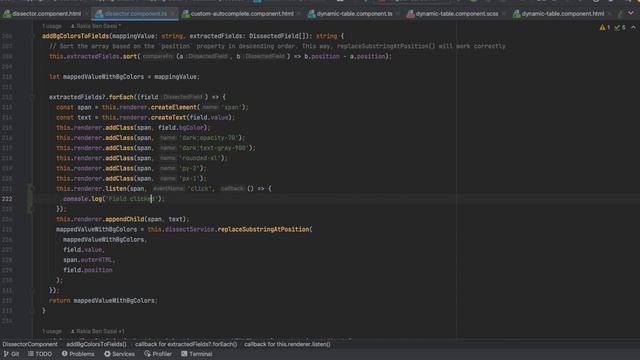Screen dimensions: 640x360
Task: Click the this.renderer.appendChild(span, text) line
Action: (x=123, y=219)
